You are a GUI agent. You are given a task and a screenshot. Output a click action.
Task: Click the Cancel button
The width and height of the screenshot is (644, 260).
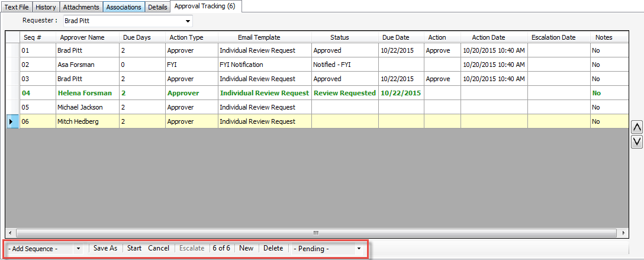(x=159, y=248)
